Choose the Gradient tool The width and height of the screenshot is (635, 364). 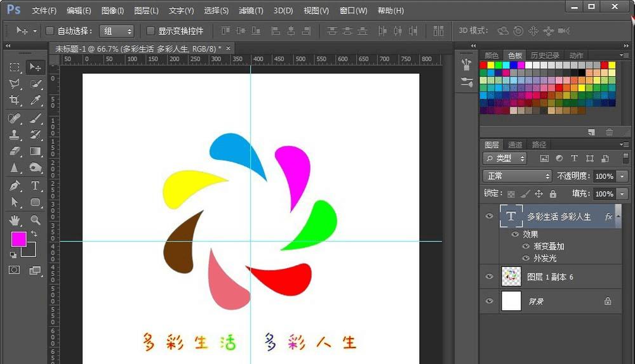[36, 151]
